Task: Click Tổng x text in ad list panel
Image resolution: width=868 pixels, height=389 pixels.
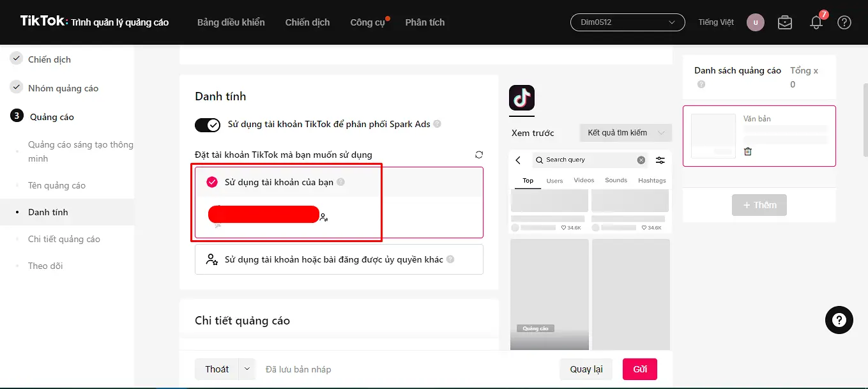Action: coord(804,71)
